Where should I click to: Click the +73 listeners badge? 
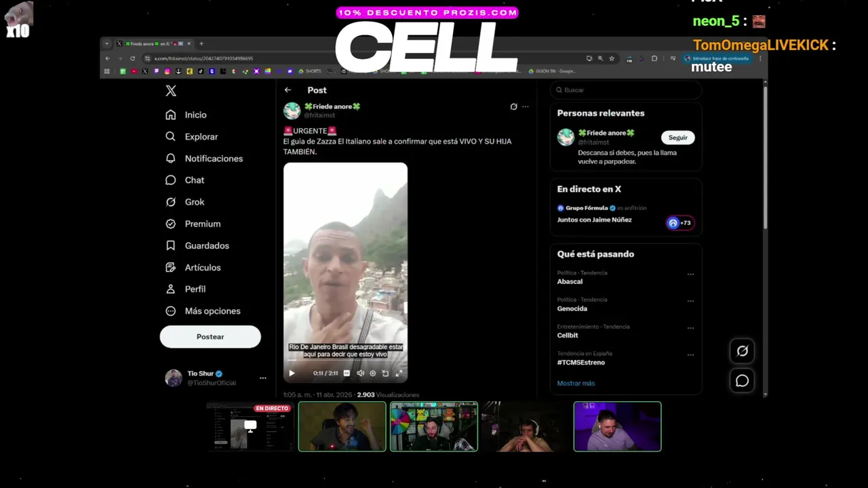pyautogui.click(x=680, y=223)
